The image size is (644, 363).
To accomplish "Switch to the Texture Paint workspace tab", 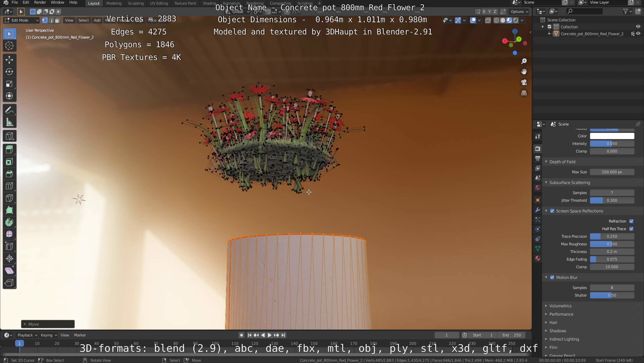I will click(185, 3).
